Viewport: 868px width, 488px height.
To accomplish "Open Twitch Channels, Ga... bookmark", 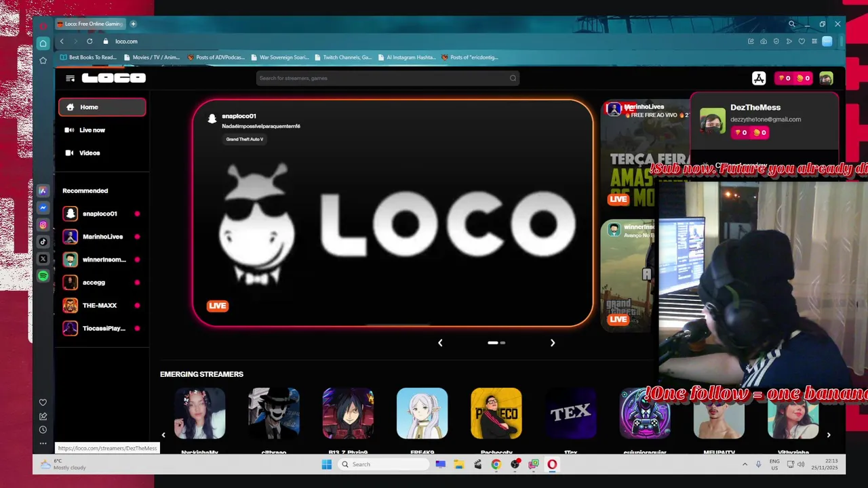I will (x=343, y=58).
